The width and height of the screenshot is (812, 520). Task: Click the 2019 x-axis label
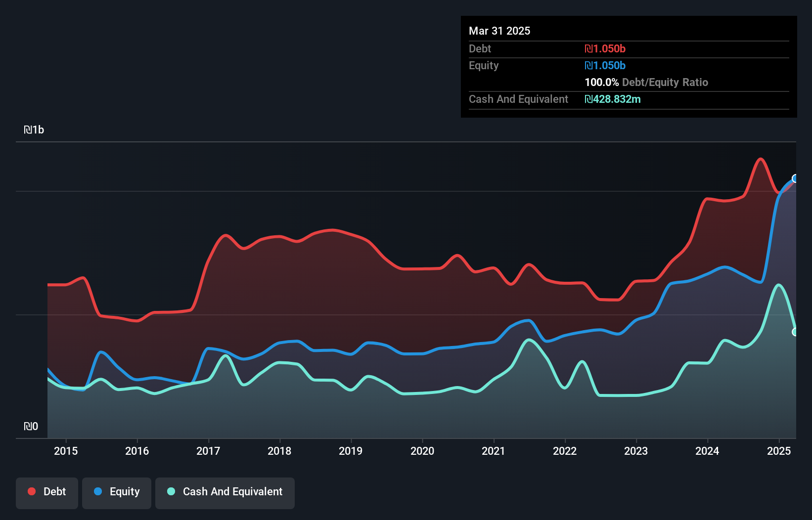tap(351, 451)
